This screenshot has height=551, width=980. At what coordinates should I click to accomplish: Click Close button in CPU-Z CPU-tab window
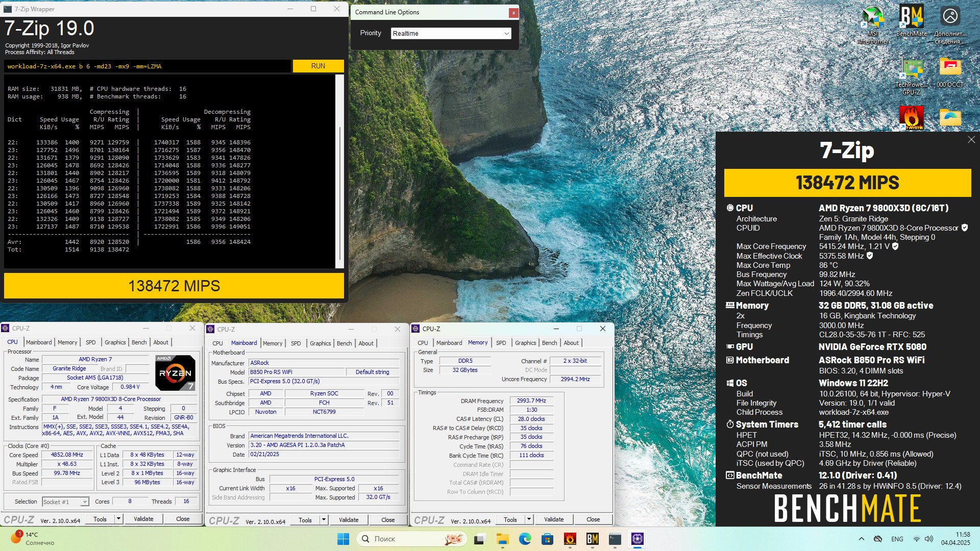click(x=183, y=519)
